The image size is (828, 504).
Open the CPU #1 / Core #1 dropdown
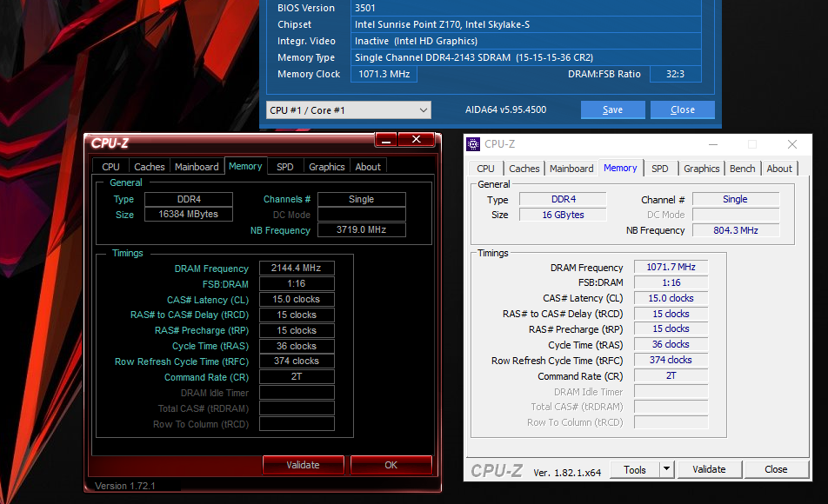click(x=349, y=109)
